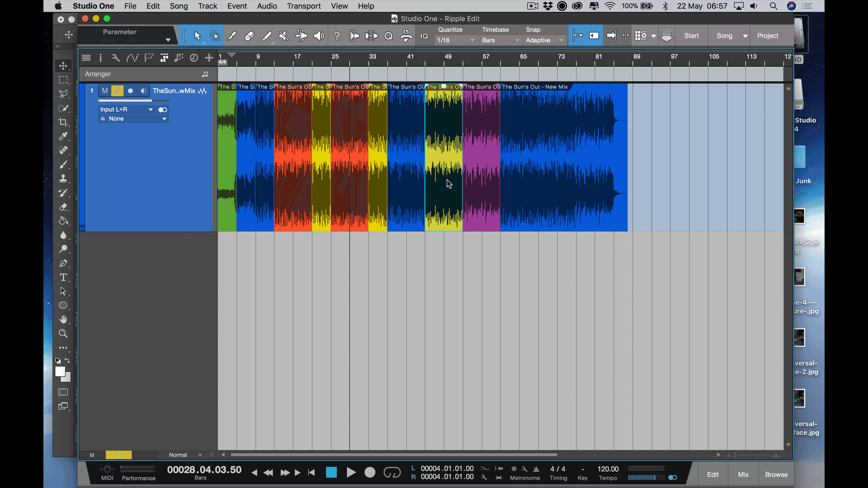The width and height of the screenshot is (868, 488).
Task: Select the Range tool
Action: point(215,36)
